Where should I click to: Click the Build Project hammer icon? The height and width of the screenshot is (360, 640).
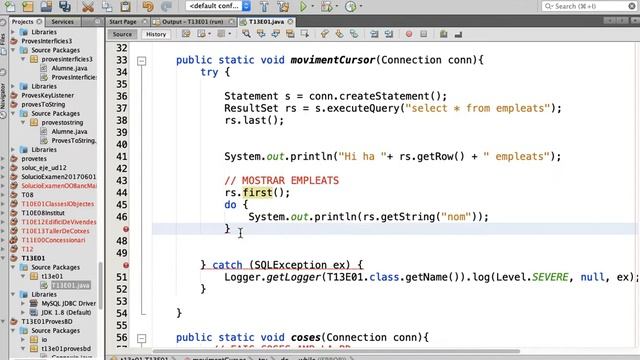click(264, 6)
